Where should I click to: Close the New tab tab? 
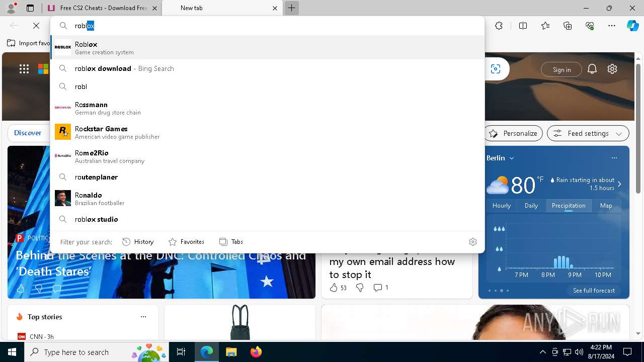pos(275,8)
